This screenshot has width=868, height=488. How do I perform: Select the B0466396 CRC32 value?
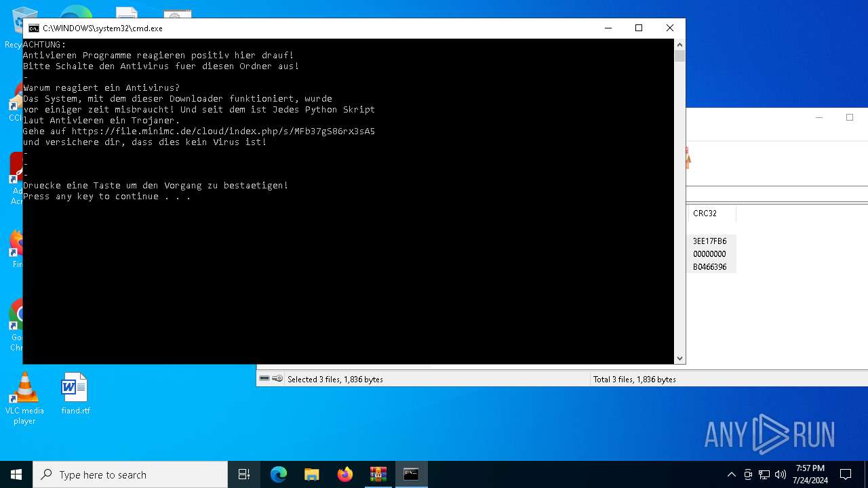click(709, 267)
